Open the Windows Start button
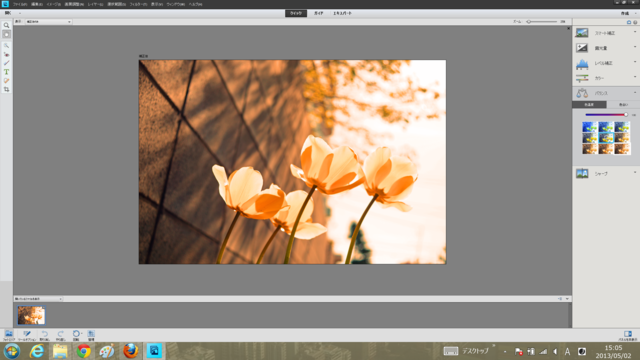640x360 pixels. (11, 351)
